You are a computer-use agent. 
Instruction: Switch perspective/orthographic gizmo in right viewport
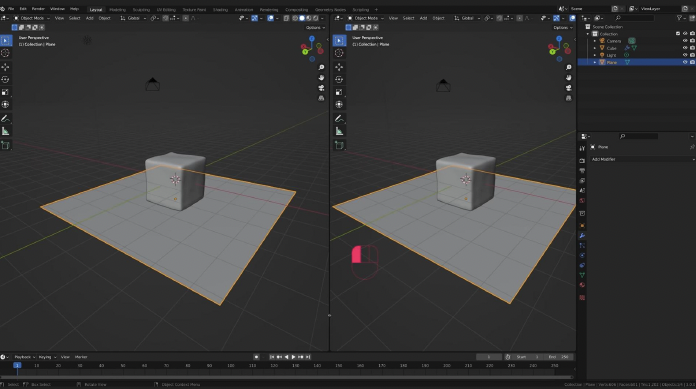[569, 98]
